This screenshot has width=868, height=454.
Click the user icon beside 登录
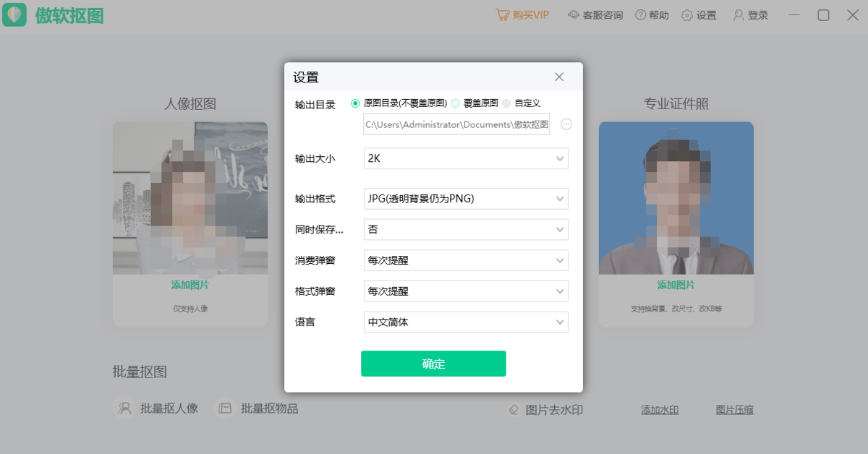click(739, 15)
